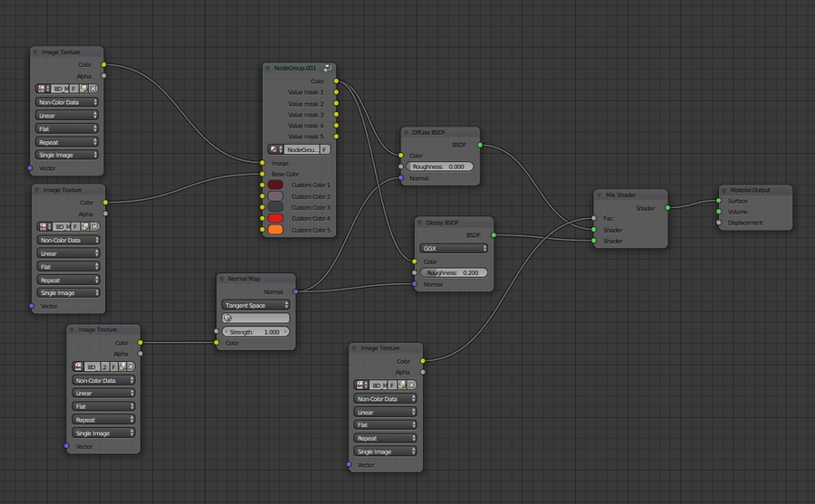Click the Custom Color 4 red swatch

(275, 218)
